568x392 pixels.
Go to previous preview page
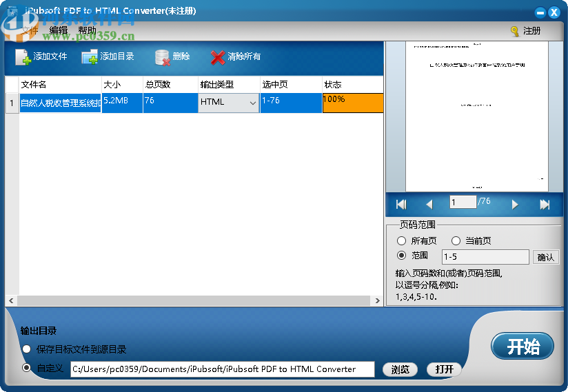[429, 205]
